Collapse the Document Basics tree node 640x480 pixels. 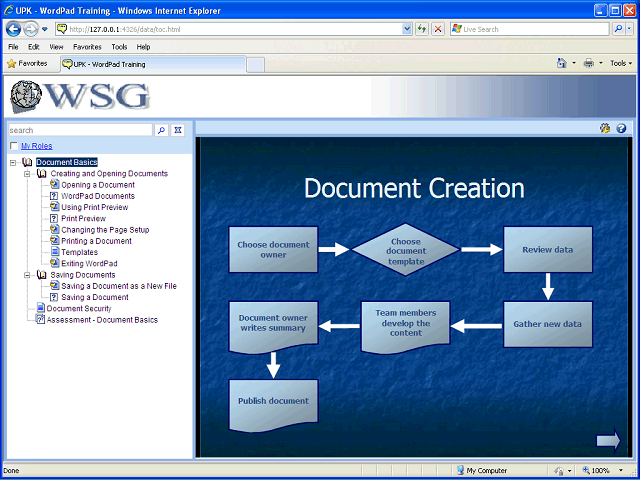point(13,162)
